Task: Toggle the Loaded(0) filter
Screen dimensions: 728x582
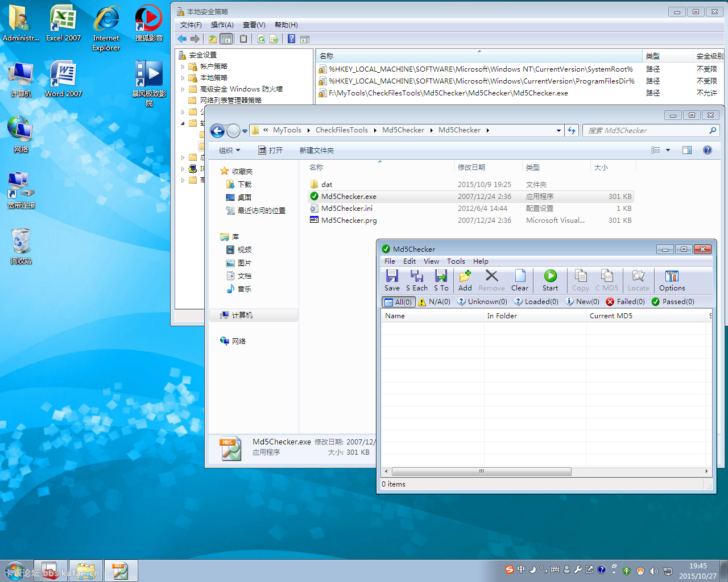Action: 536,302
